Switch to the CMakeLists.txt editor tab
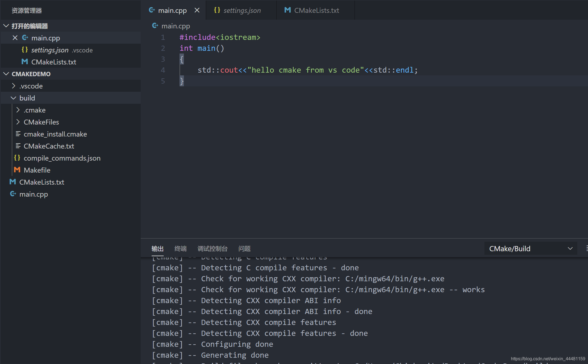Image resolution: width=588 pixels, height=364 pixels. [x=316, y=10]
